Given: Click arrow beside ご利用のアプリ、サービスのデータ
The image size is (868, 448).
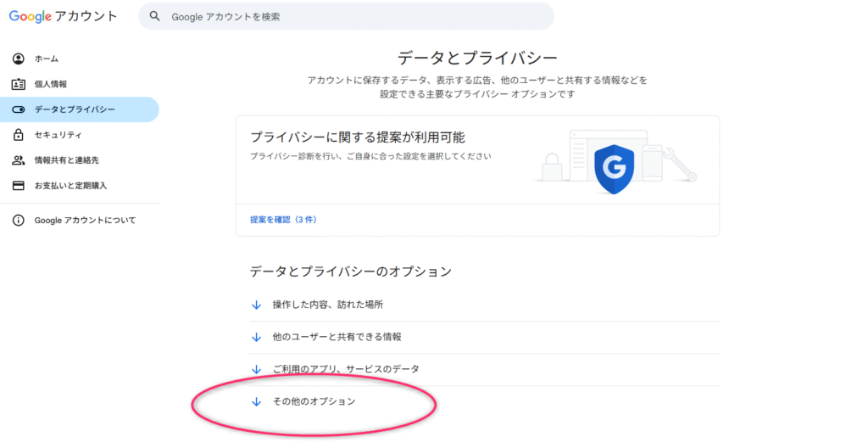Looking at the screenshot, I should 256,369.
